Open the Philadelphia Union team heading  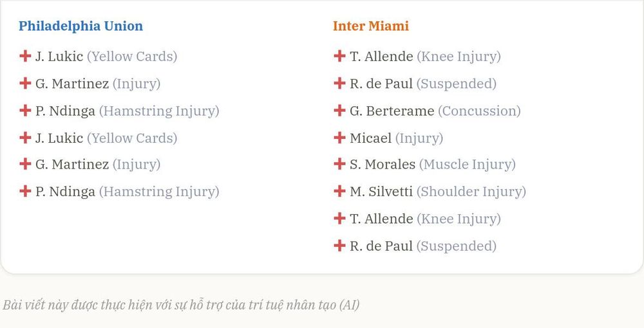coord(81,26)
